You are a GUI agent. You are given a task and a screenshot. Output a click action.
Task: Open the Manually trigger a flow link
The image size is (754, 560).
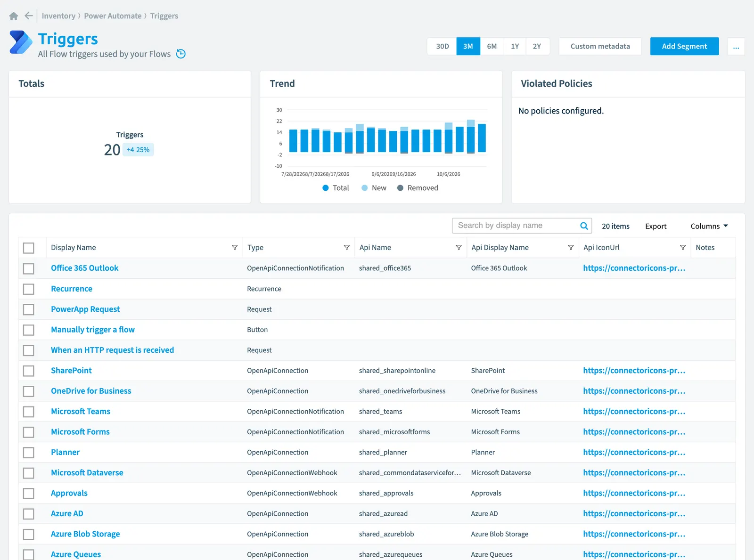point(93,330)
